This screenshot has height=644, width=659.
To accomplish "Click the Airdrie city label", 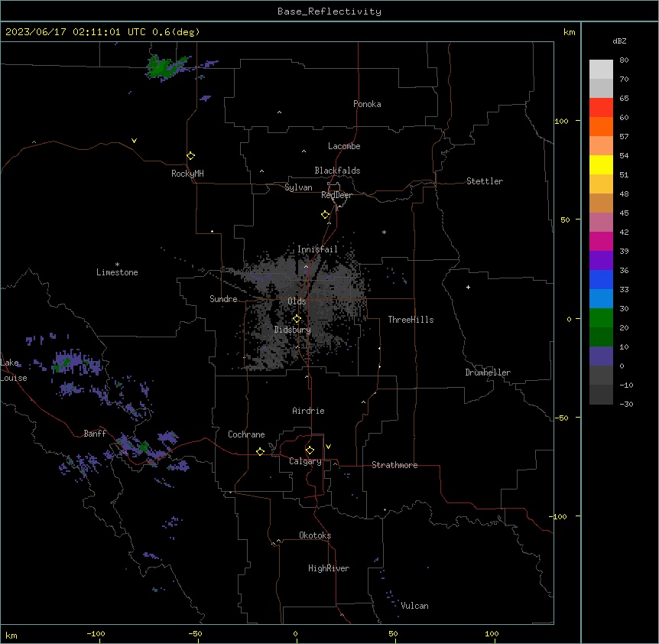I will coord(308,411).
